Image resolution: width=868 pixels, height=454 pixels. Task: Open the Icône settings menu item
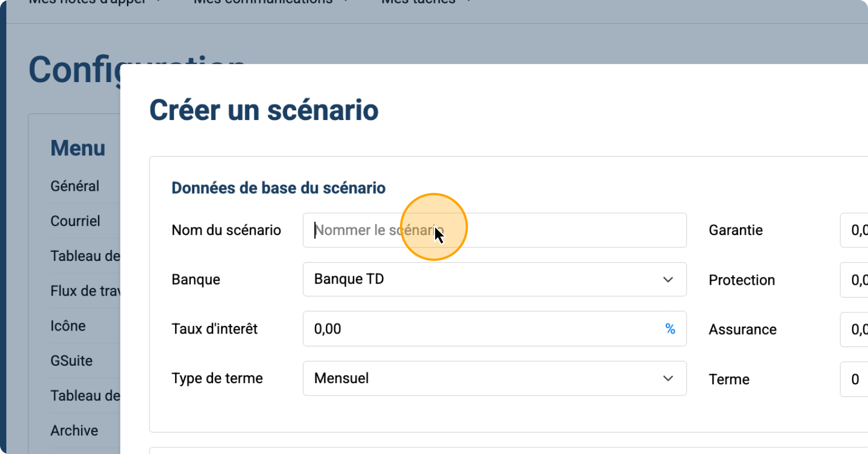point(68,326)
